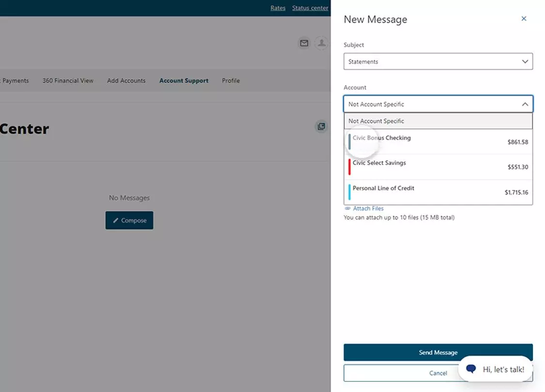Open the chat bubble in the Hi, let's talk widget

470,369
